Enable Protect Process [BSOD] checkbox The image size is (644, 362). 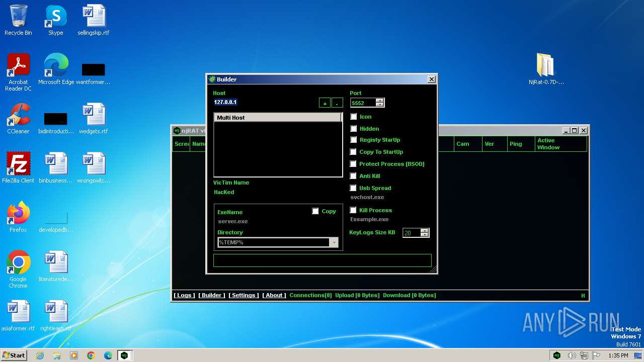(x=354, y=164)
